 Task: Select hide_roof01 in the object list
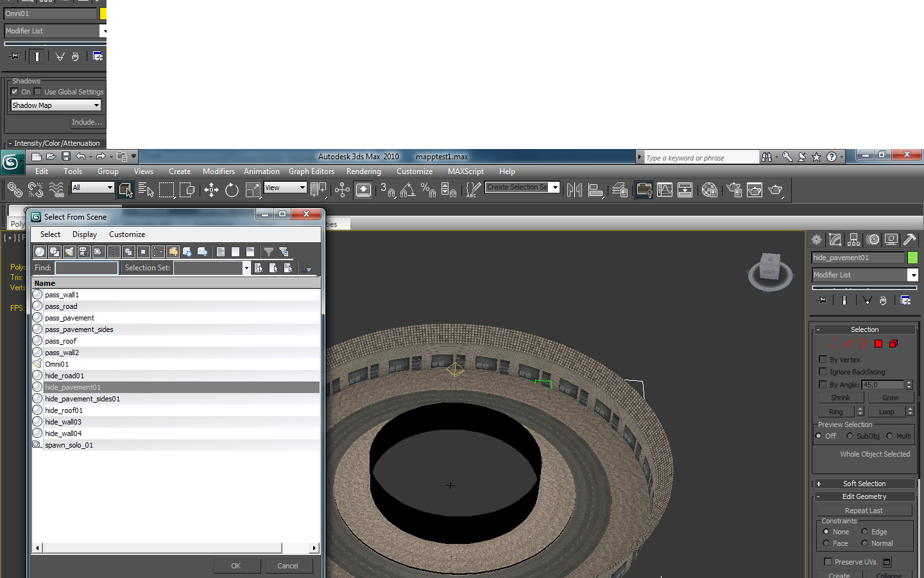pyautogui.click(x=64, y=410)
